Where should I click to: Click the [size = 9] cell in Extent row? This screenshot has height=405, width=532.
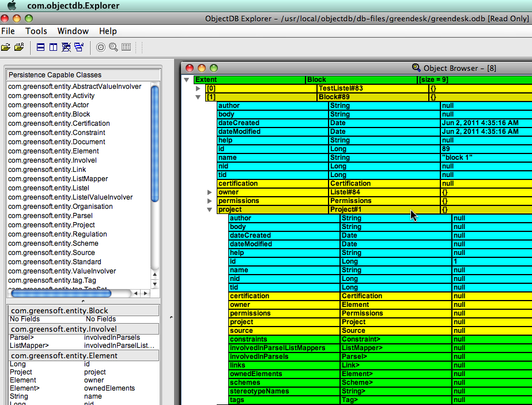pyautogui.click(x=474, y=80)
